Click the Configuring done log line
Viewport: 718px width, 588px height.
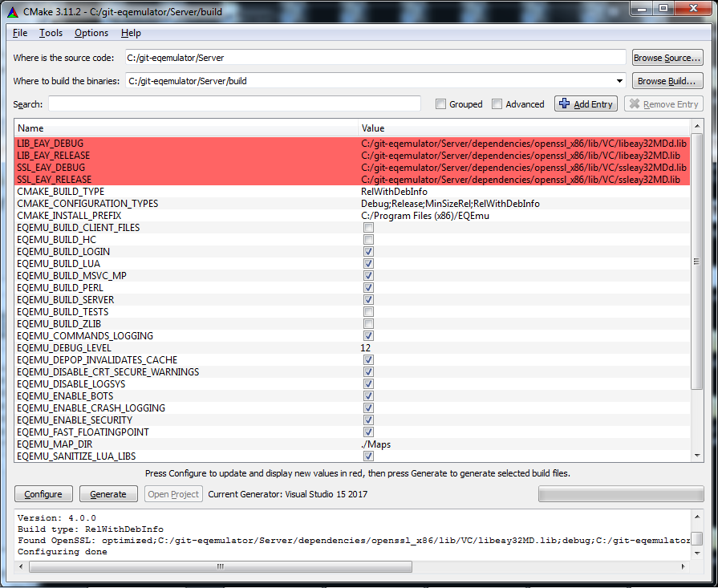63,551
